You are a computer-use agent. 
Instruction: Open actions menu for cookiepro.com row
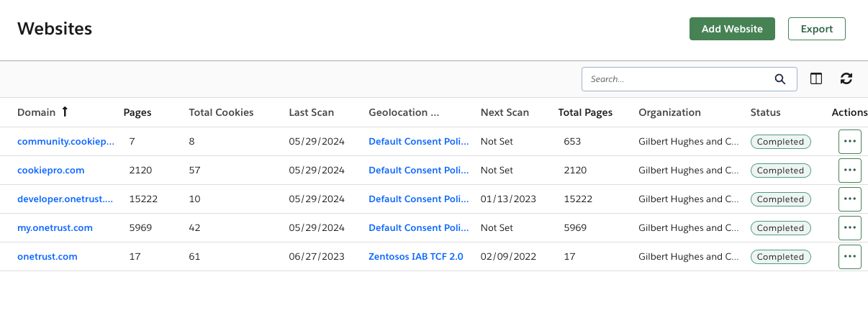pyautogui.click(x=849, y=171)
